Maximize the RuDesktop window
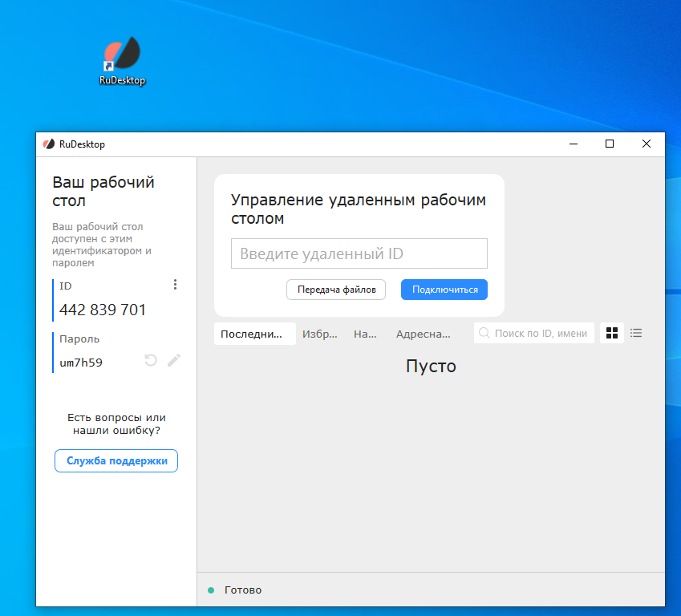The width and height of the screenshot is (681, 616). (x=610, y=144)
